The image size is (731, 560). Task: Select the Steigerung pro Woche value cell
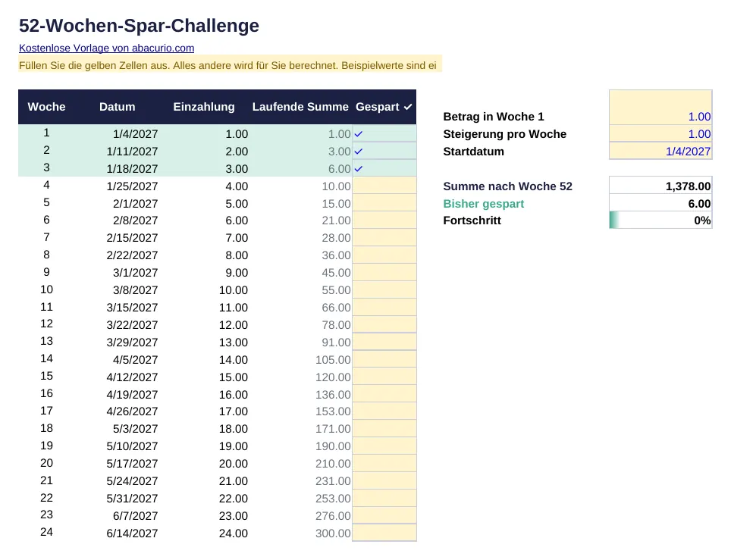pyautogui.click(x=660, y=133)
